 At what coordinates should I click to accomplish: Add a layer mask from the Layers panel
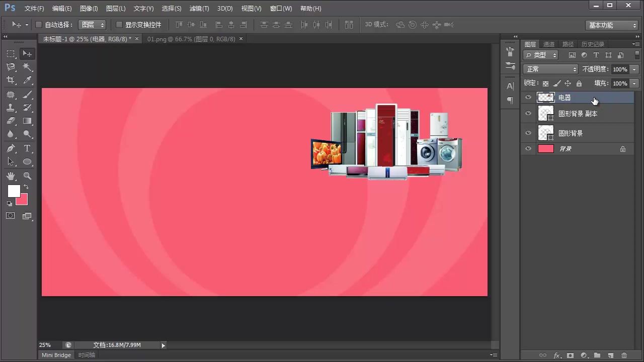[x=571, y=355]
